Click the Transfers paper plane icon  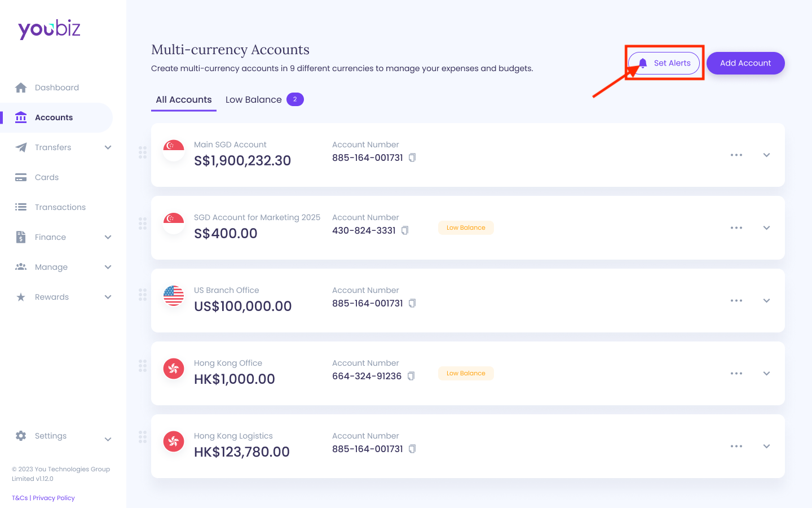[21, 147]
